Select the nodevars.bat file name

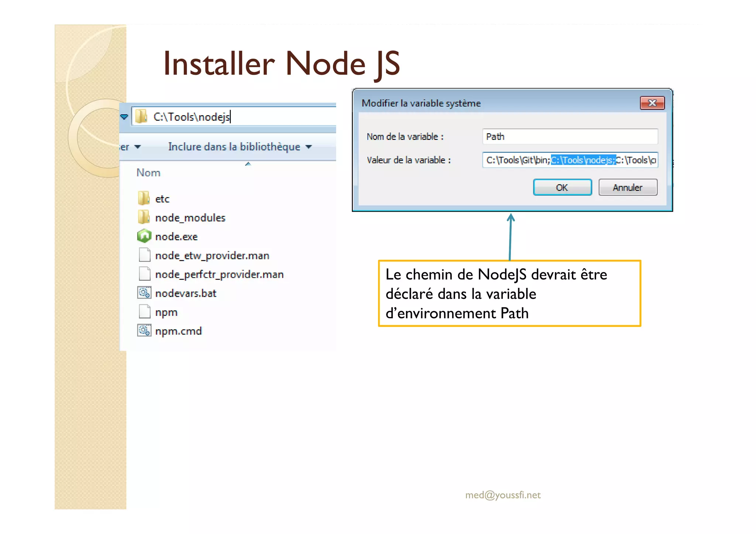pos(186,293)
